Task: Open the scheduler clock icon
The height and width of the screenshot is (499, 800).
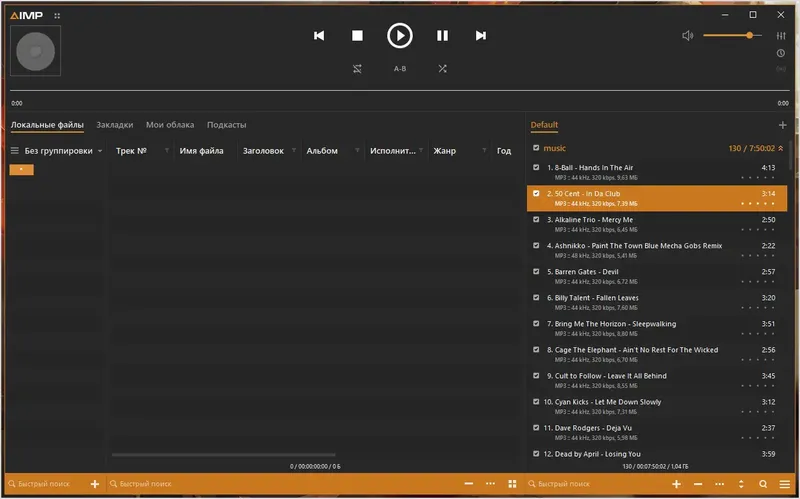Action: click(781, 53)
